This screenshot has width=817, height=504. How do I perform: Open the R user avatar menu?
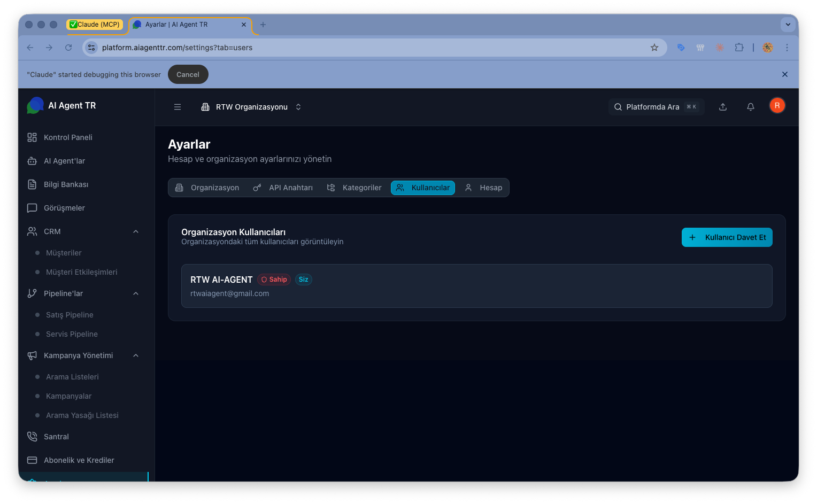pyautogui.click(x=777, y=106)
